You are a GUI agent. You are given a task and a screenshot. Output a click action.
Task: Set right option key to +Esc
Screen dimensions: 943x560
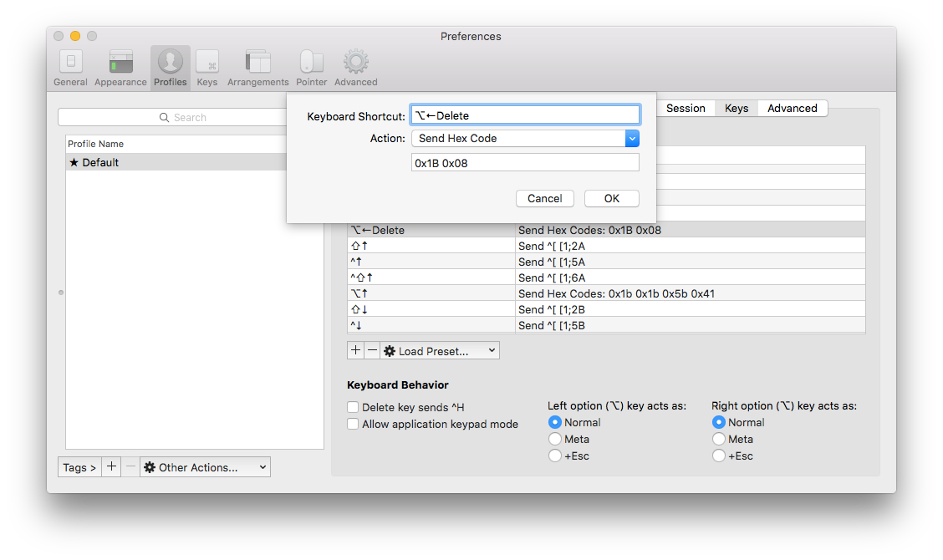pos(718,456)
